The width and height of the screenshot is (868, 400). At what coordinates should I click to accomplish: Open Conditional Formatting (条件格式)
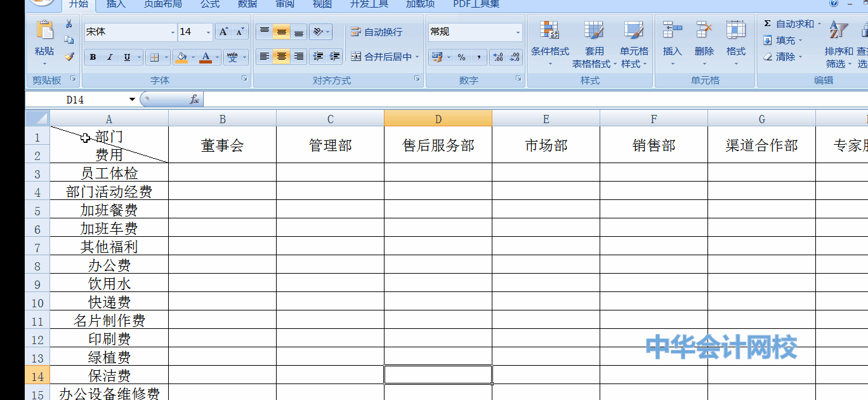(x=549, y=44)
